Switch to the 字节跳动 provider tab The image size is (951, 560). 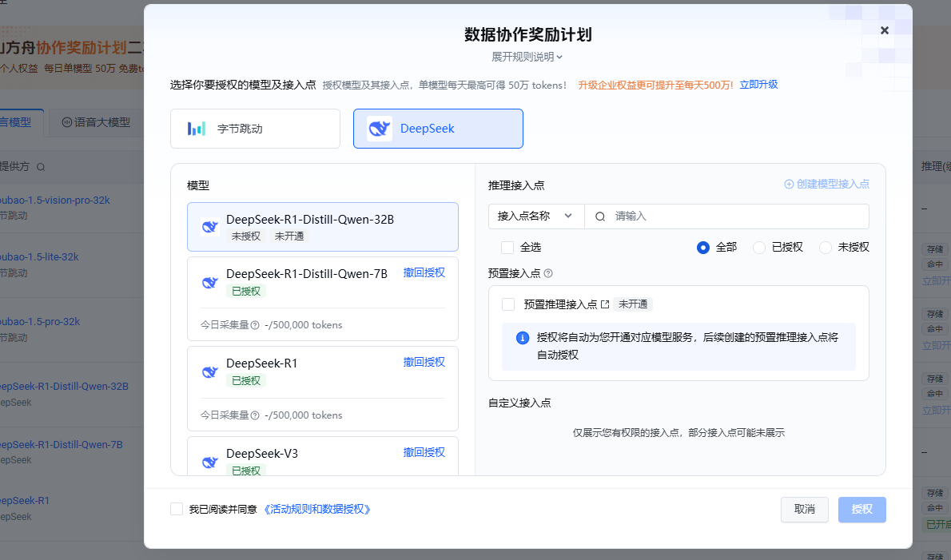pyautogui.click(x=256, y=129)
